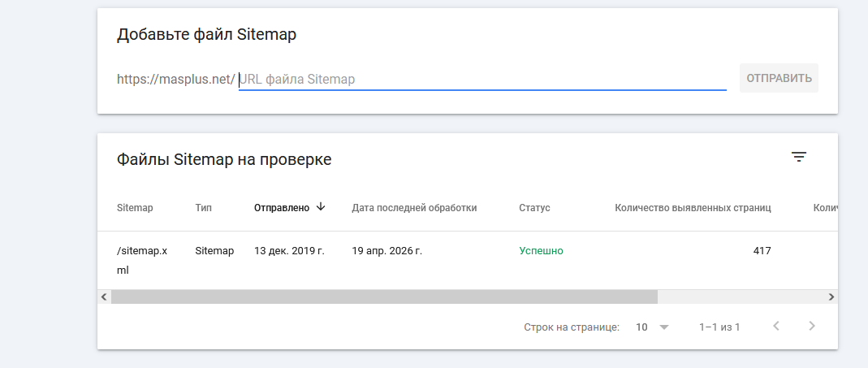Click the 13 дек. 2019 г. date cell

tap(289, 251)
